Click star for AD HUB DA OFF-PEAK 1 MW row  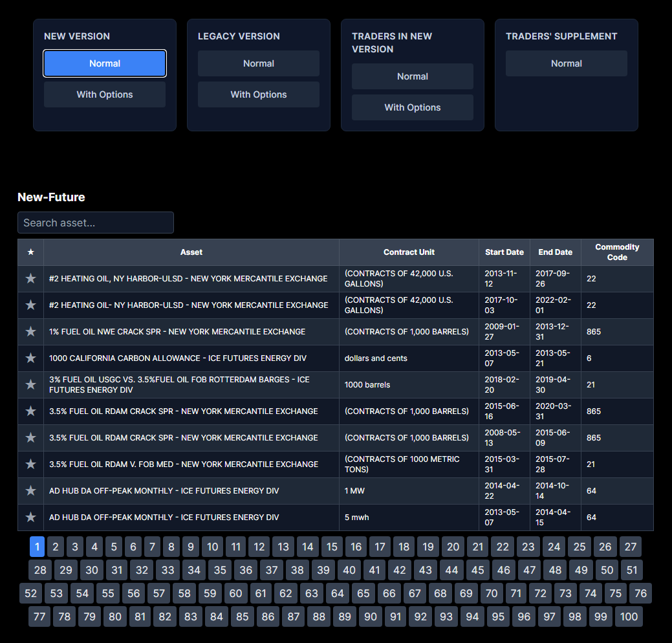point(30,491)
